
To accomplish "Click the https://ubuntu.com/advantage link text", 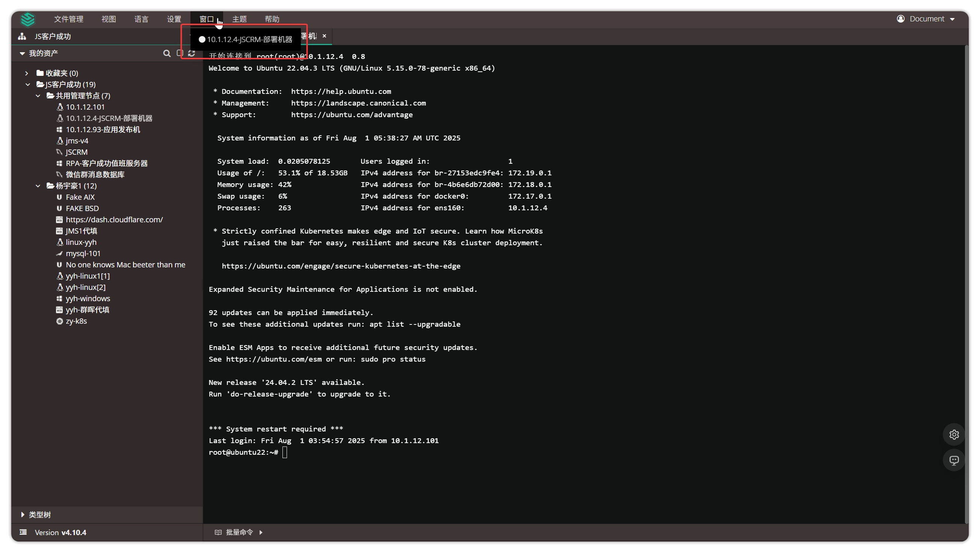I will [352, 115].
